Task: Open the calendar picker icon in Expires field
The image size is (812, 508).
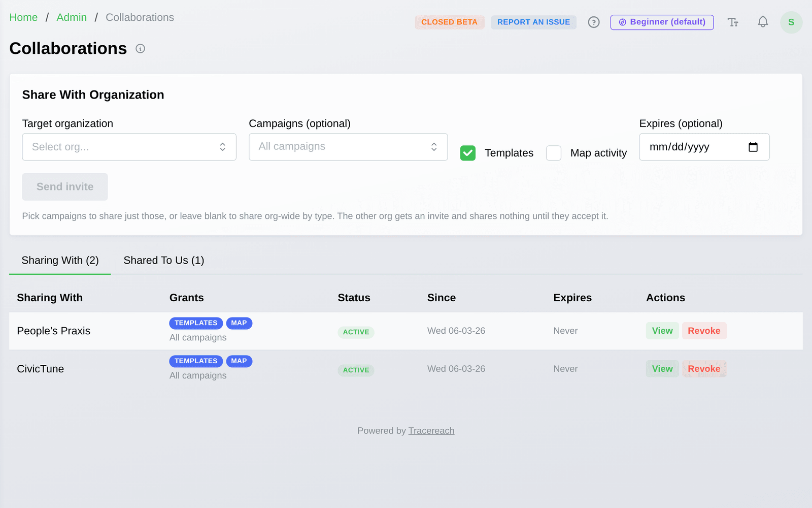Action: (x=753, y=147)
